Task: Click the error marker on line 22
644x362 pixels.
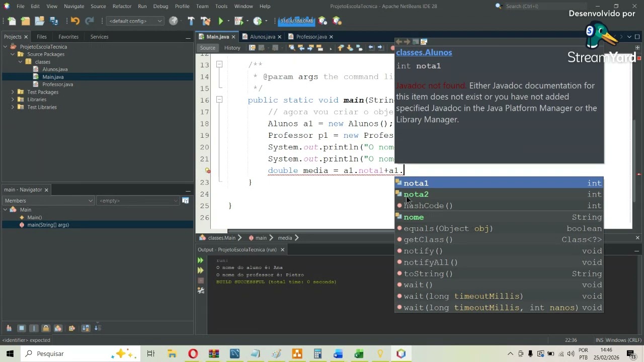Action: coord(208,171)
